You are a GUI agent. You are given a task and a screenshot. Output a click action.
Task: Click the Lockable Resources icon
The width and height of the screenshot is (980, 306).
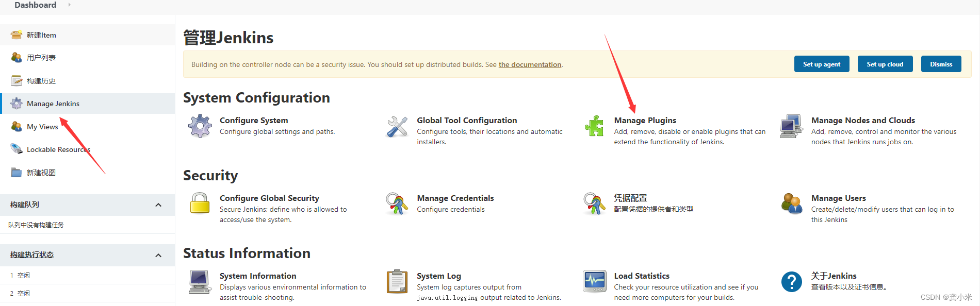coord(17,149)
